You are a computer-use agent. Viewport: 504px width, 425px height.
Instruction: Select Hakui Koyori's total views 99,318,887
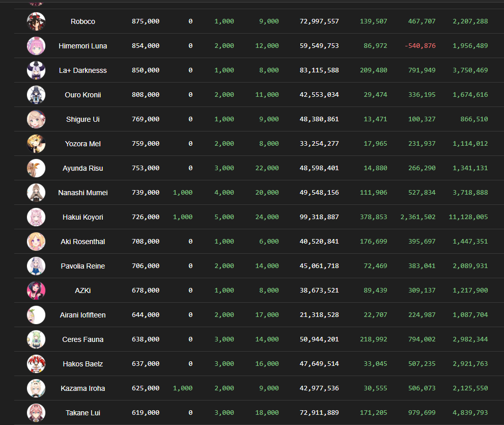(x=319, y=217)
